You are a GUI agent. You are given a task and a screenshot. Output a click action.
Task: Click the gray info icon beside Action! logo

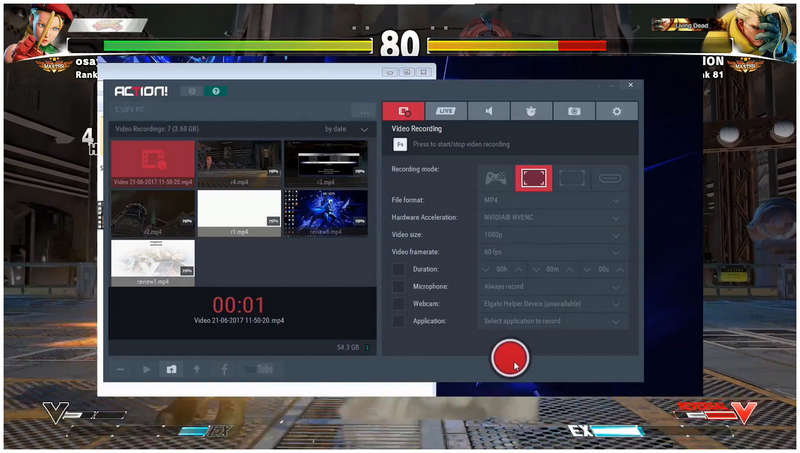192,91
